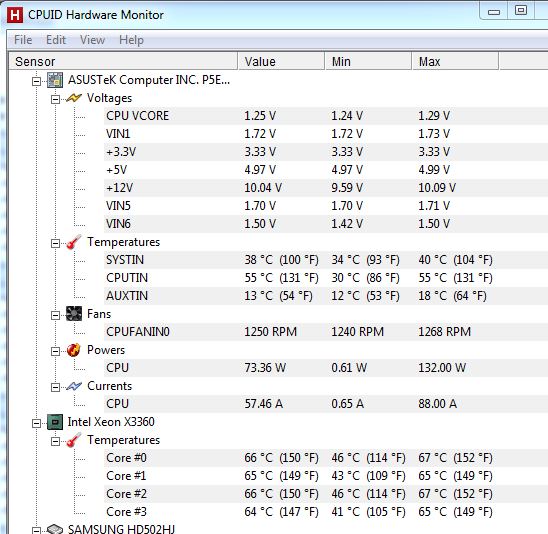Click the Max column header
This screenshot has height=534, width=548.
pos(455,62)
